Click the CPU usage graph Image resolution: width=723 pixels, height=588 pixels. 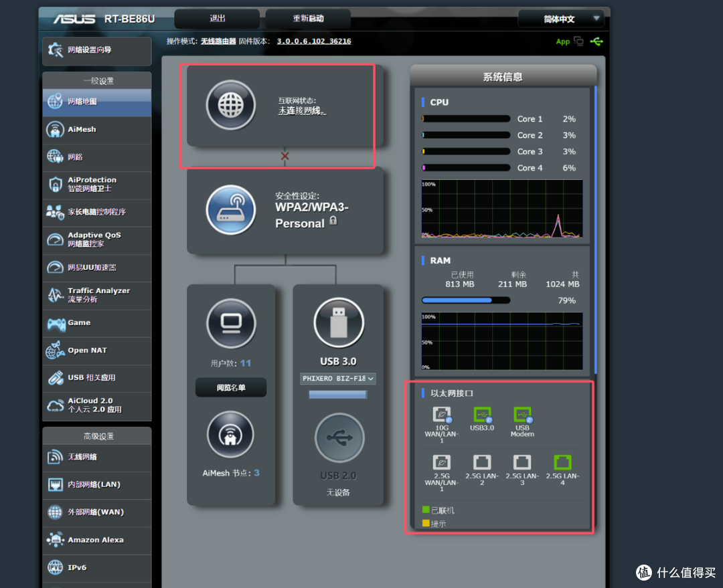click(x=501, y=209)
